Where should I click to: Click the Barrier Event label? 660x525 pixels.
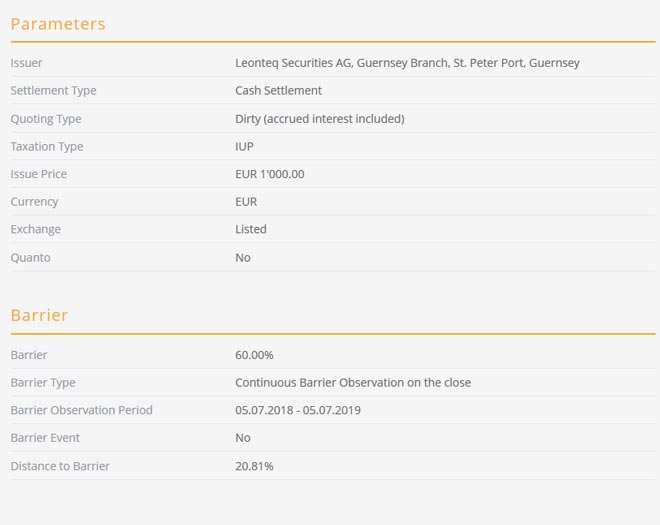tap(45, 438)
